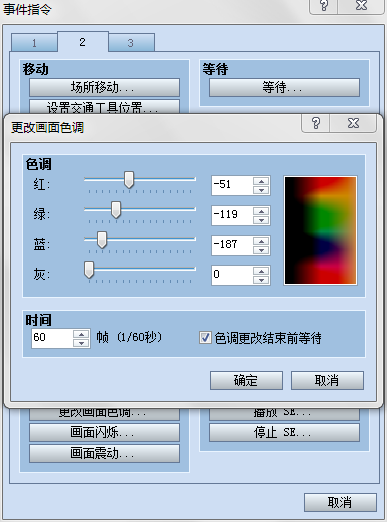Viewport: 387px width, 522px height.
Task: Decrease green value with down arrow
Action: click(x=261, y=220)
